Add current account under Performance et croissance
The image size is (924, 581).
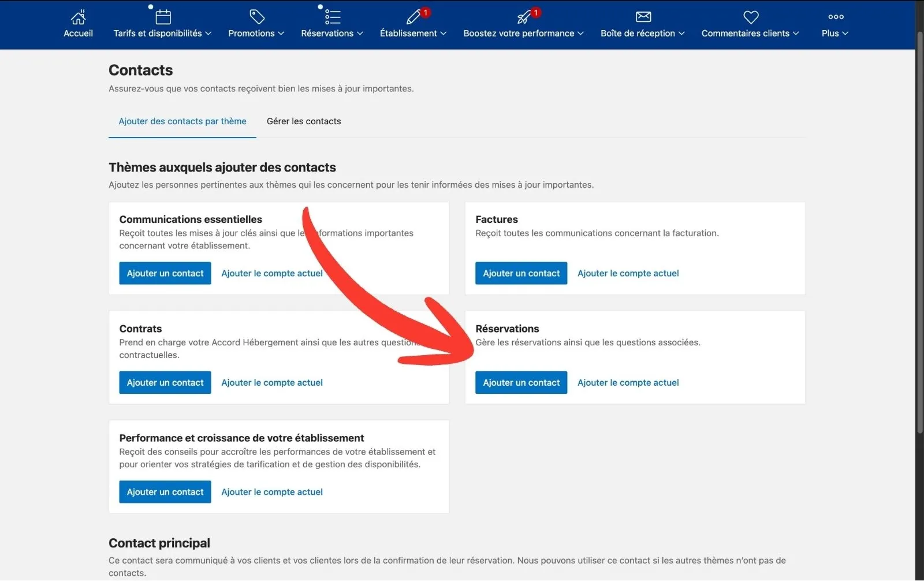click(272, 492)
